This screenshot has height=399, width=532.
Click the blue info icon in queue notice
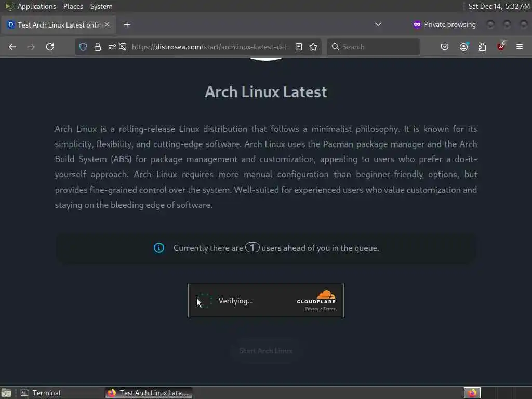(159, 248)
